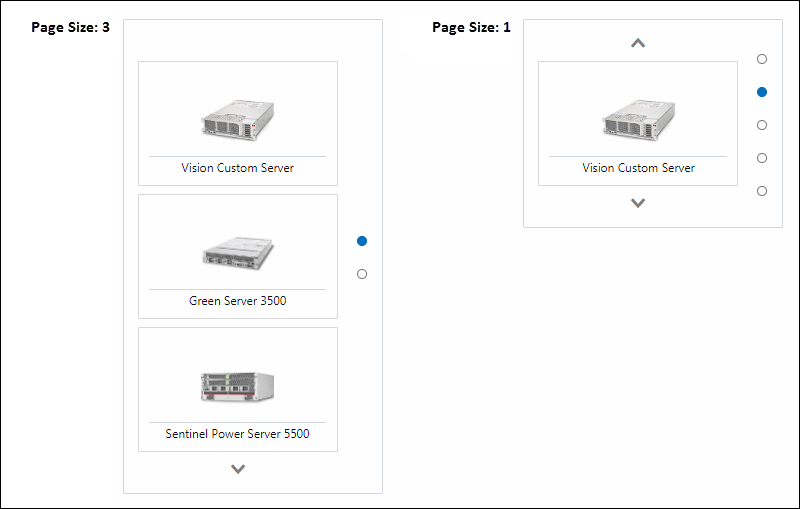This screenshot has height=509, width=800.
Task: Click the Page Size: 1 heading
Action: [471, 28]
